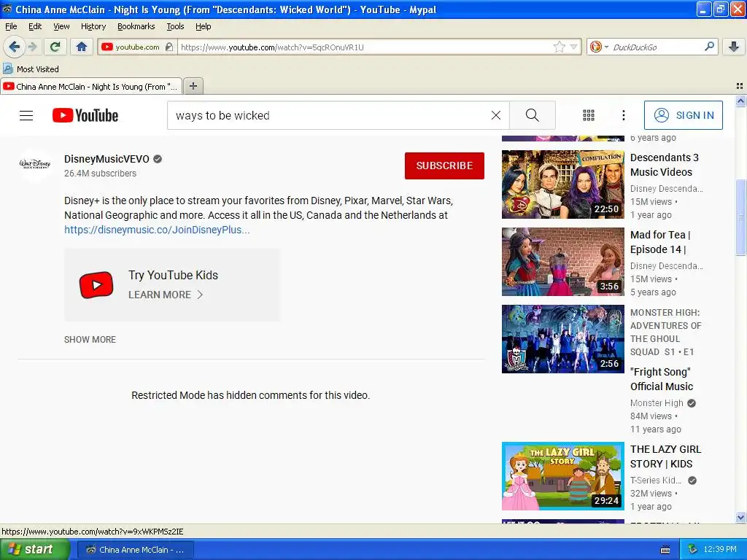Go back with the browser back arrow
This screenshot has width=747, height=560.
click(x=14, y=47)
